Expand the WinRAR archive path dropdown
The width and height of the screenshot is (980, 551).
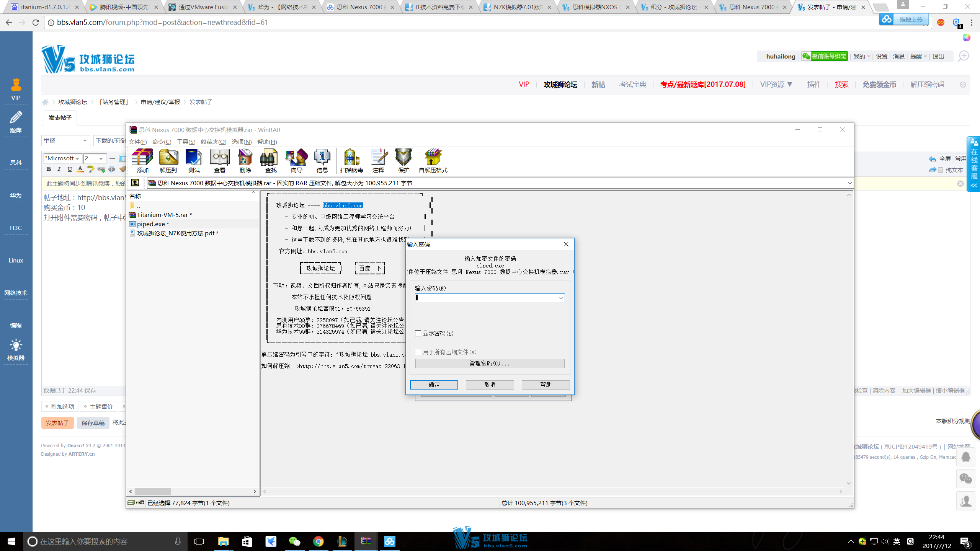[849, 183]
